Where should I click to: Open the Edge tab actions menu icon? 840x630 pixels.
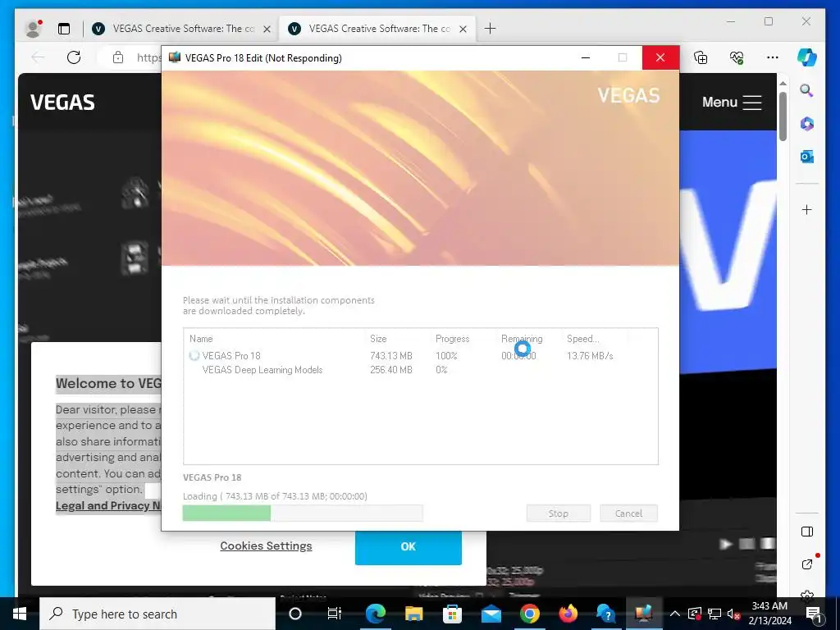point(64,29)
